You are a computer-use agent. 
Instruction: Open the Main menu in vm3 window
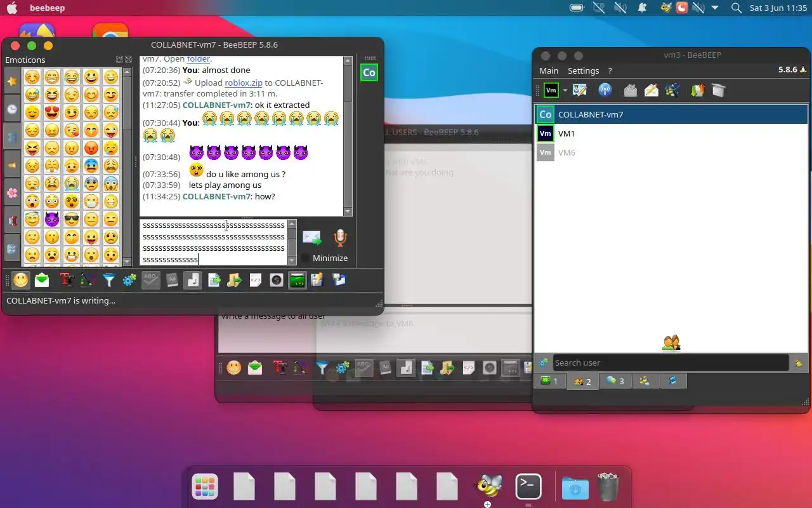549,70
